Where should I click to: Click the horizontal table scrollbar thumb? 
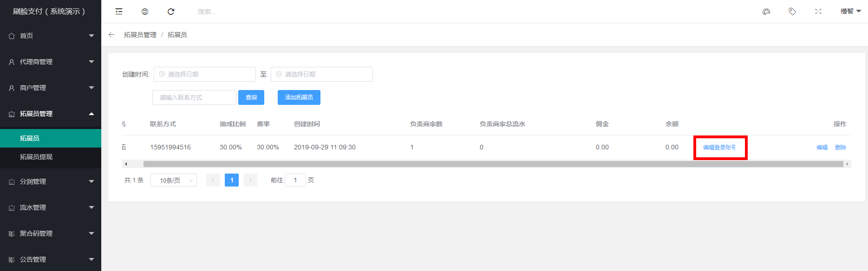(493, 164)
